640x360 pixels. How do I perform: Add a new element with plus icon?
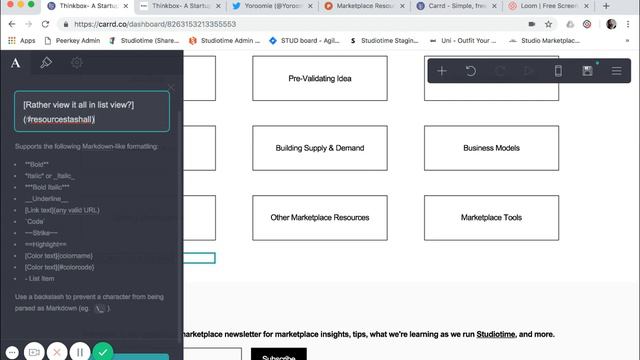pyautogui.click(x=442, y=71)
